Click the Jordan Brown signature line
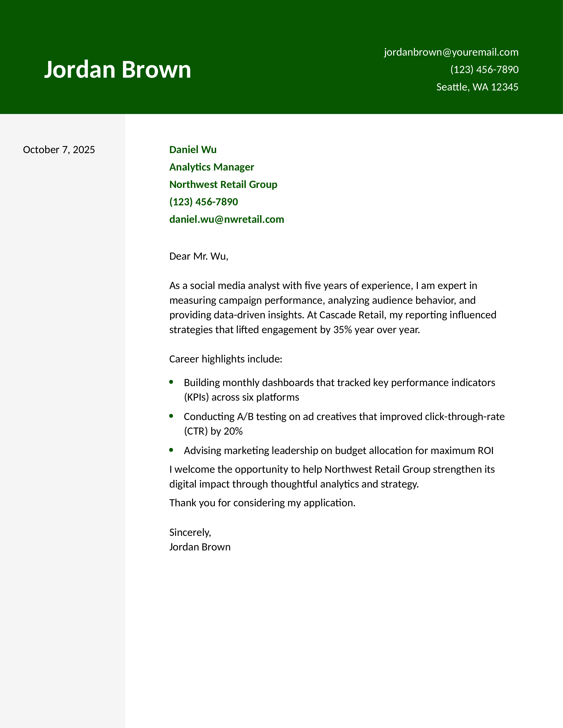563x728 pixels. pos(200,547)
